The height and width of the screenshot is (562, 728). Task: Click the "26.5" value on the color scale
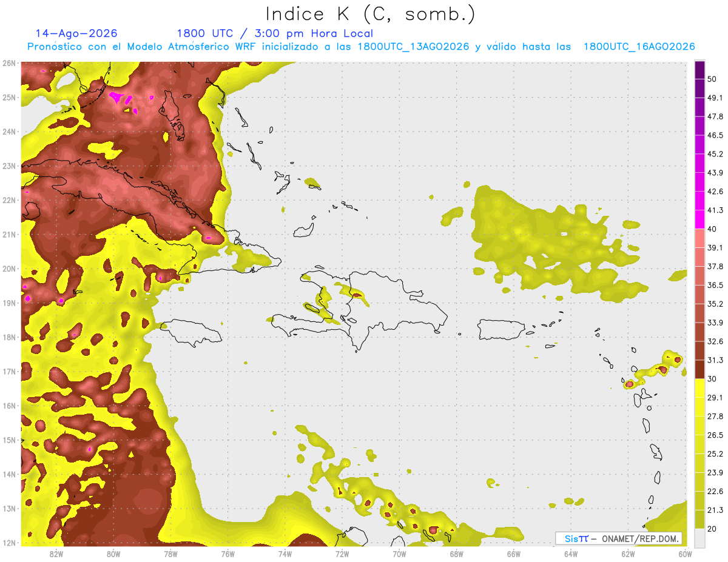click(x=716, y=435)
